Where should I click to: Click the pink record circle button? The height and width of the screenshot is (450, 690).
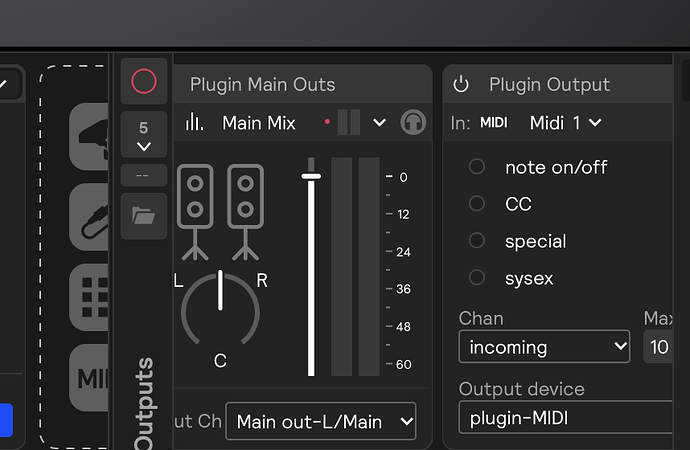point(144,82)
